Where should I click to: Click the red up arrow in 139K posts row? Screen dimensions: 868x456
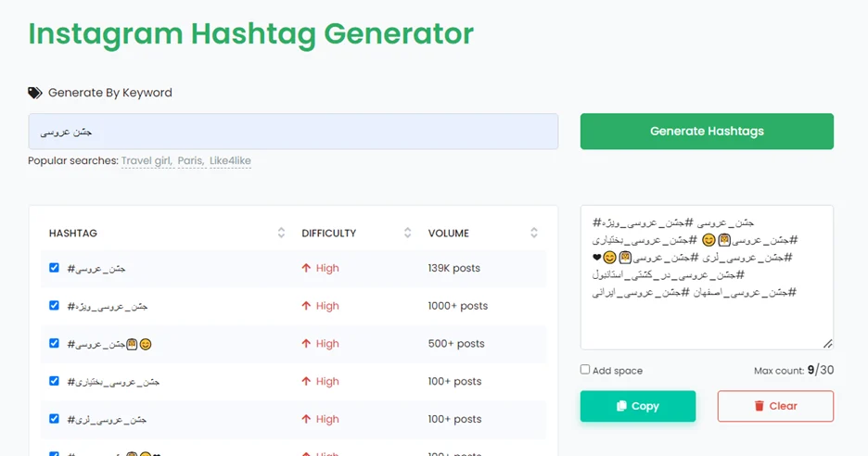tap(306, 268)
